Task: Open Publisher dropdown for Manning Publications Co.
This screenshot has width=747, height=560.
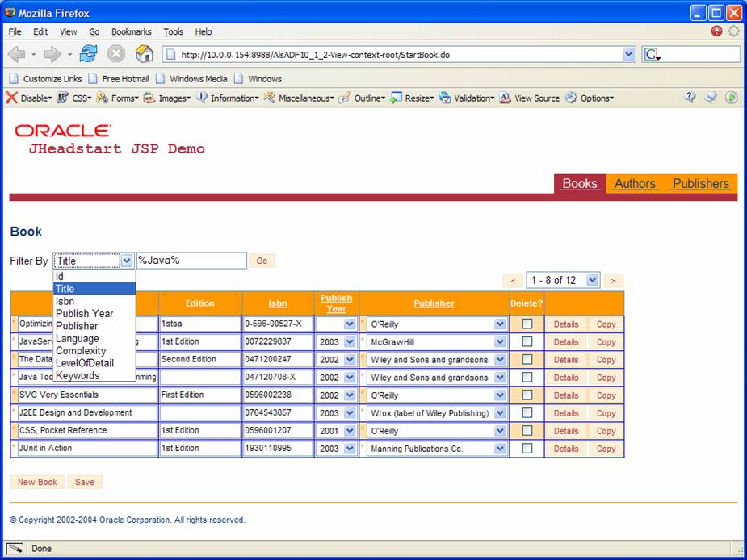Action: click(x=500, y=449)
